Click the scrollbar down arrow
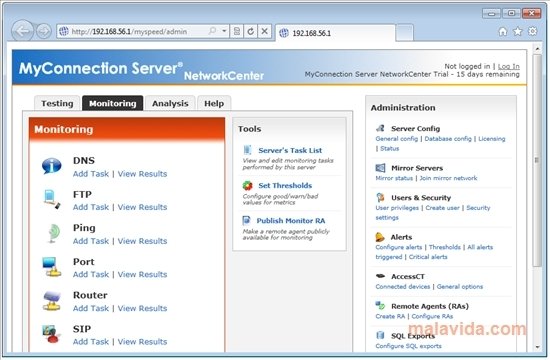Viewport: 550px width, 360px height. (537, 347)
